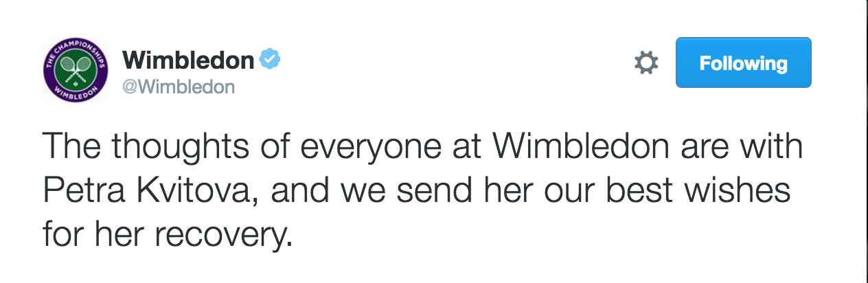
Task: Click "THE CHAMPIONSHIPS" text on the logo
Action: coord(76,49)
